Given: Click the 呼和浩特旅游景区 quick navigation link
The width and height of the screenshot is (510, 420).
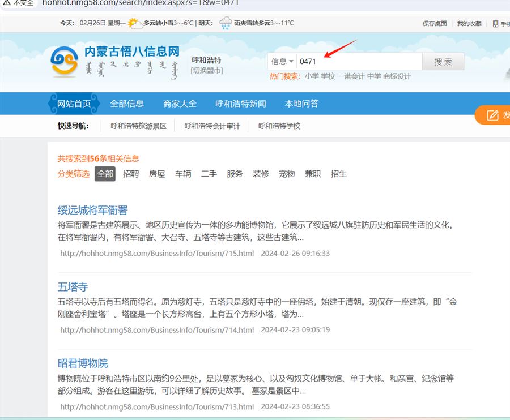Looking at the screenshot, I should [139, 126].
